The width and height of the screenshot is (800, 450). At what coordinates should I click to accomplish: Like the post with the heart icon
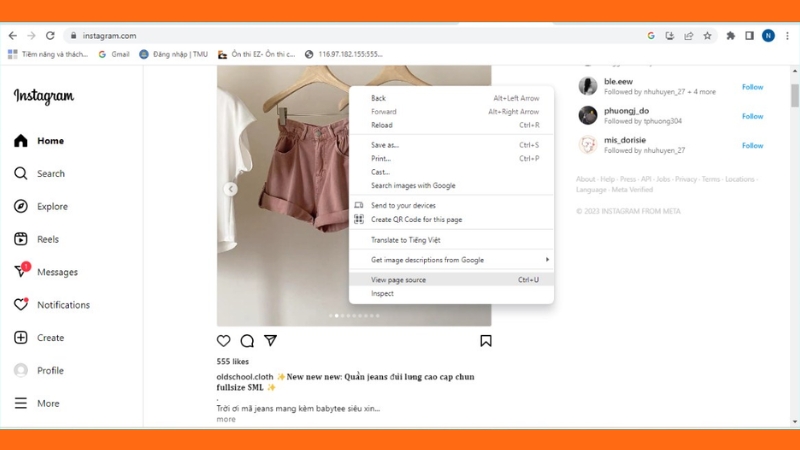pos(223,341)
